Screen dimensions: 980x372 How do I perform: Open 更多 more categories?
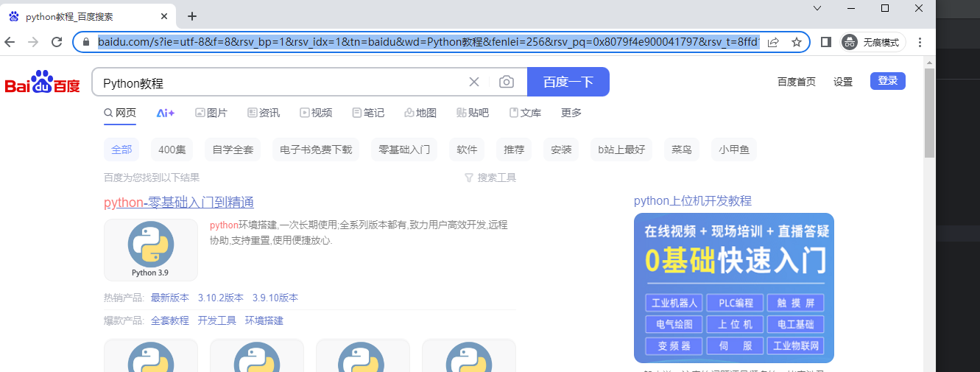(x=571, y=113)
